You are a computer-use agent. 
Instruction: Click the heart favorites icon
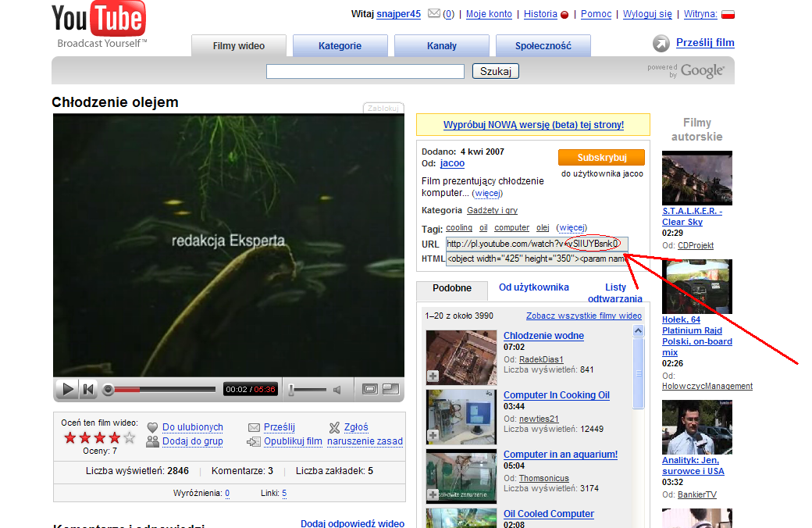click(x=152, y=427)
